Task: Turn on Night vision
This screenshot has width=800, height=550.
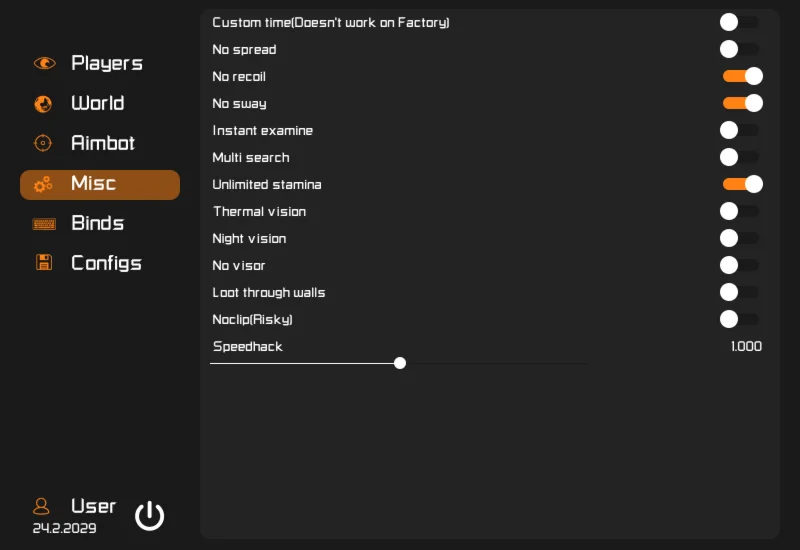Action: (739, 238)
